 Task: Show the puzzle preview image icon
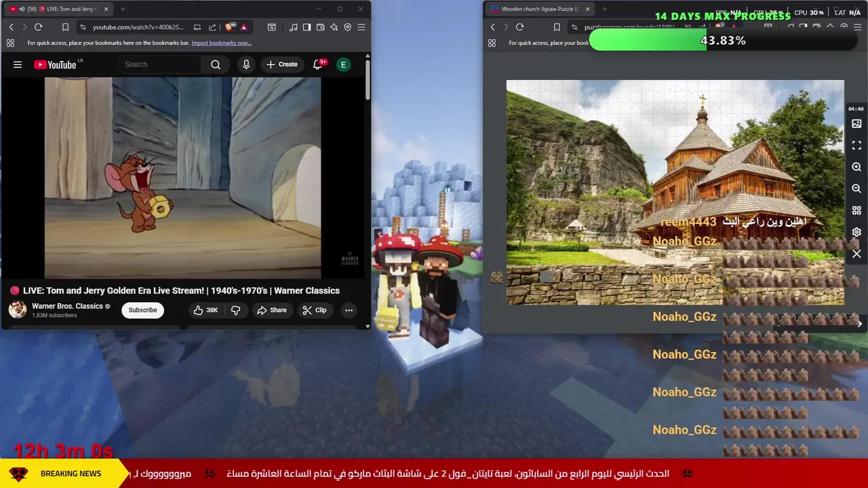(x=856, y=124)
